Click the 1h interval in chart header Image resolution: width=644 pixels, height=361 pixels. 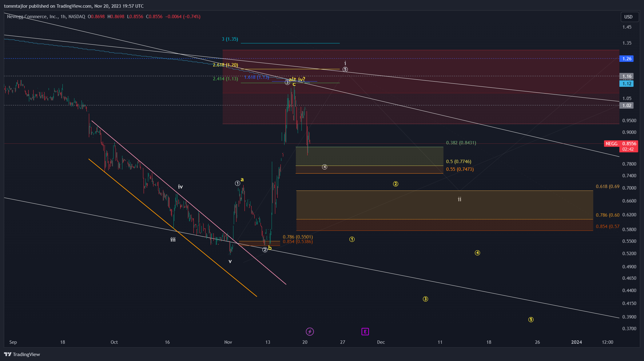pos(63,17)
